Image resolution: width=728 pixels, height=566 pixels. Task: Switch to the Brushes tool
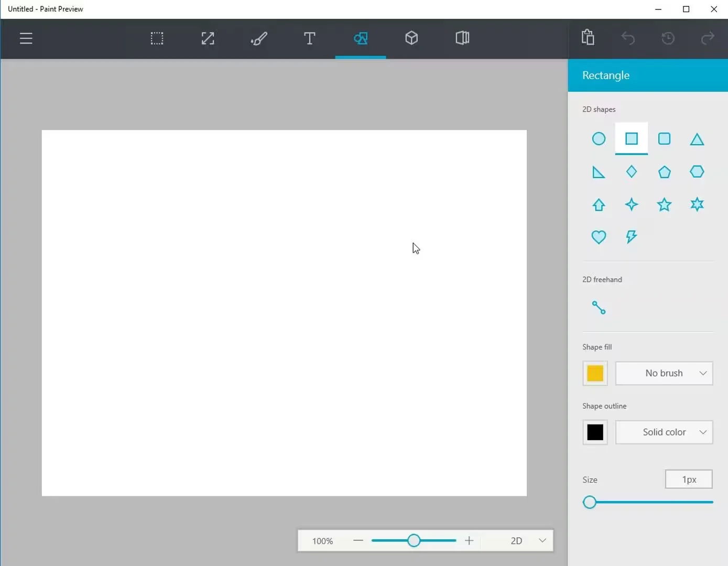259,38
